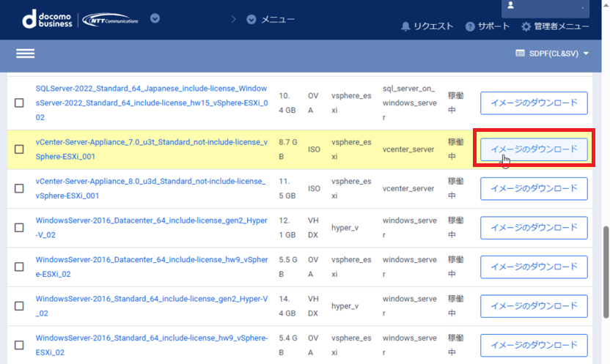This screenshot has width=610, height=364.
Task: Open リクエスト notifications bell
Action: [427, 26]
